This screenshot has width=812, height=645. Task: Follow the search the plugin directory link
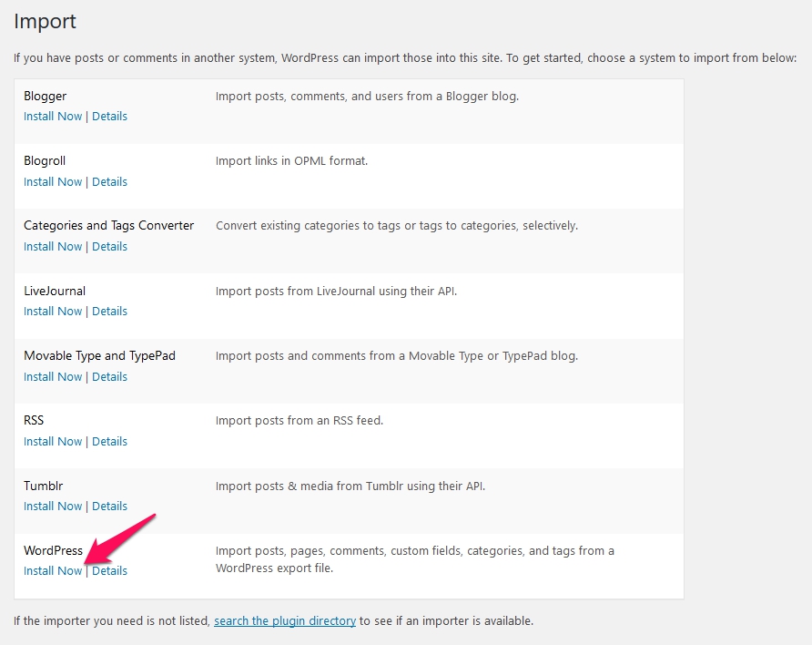[285, 620]
